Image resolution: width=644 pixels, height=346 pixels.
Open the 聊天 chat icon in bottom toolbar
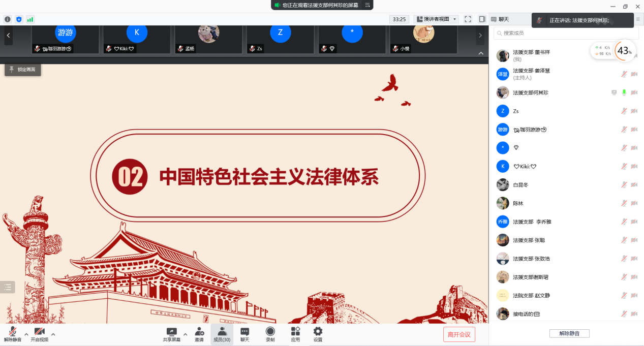[x=244, y=332]
